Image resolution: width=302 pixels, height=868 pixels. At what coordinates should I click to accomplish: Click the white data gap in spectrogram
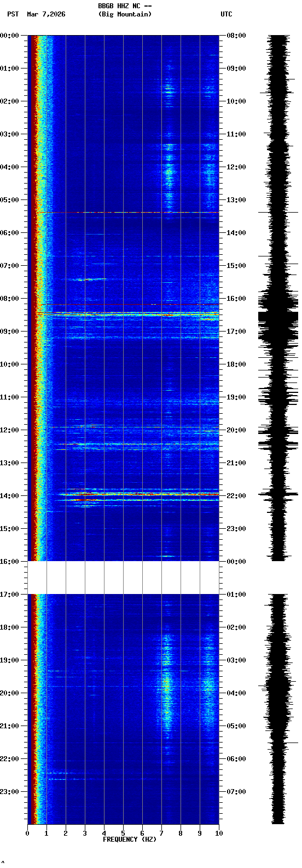[x=123, y=578]
